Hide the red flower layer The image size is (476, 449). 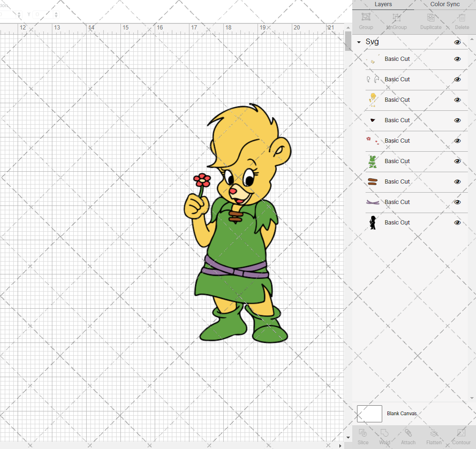point(457,141)
